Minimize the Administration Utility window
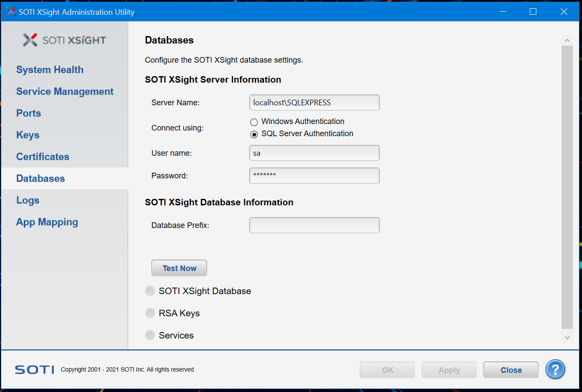This screenshot has height=392, width=582. pos(503,12)
